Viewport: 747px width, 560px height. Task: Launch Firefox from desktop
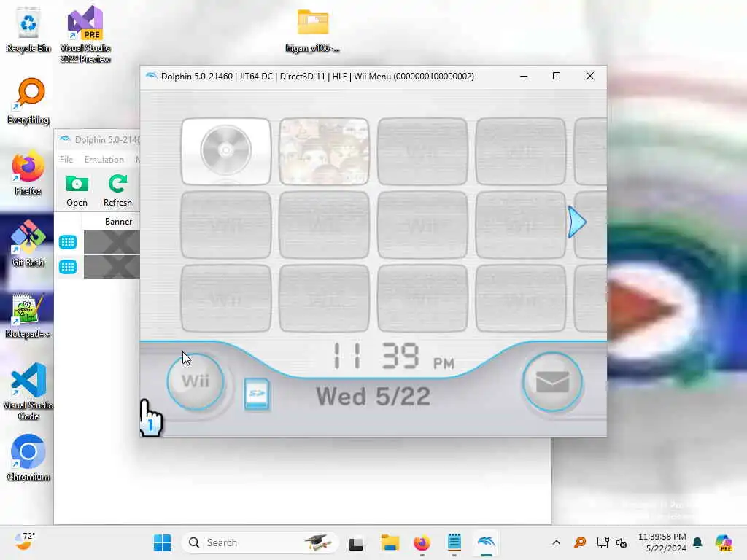[28, 174]
